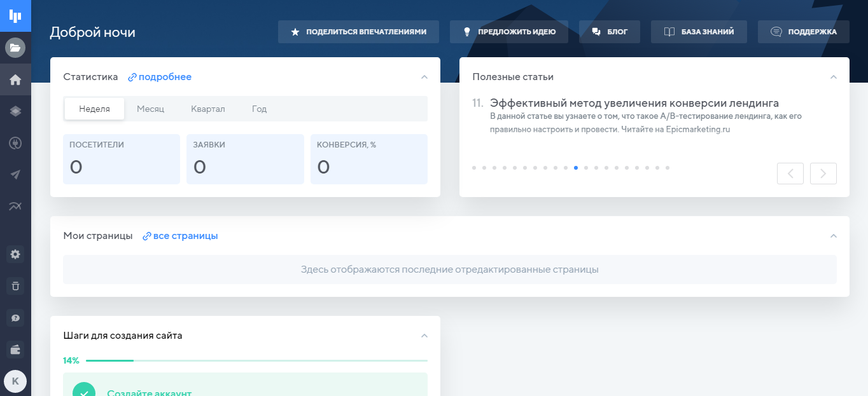Viewport: 868px width, 396px height.
Task: Click the home icon in the sidebar
Action: (x=15, y=79)
